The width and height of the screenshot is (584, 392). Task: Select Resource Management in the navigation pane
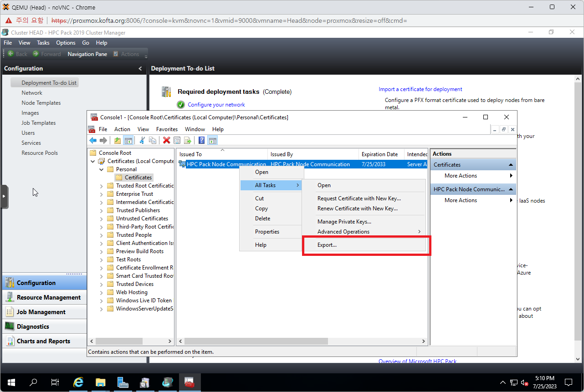tap(48, 297)
